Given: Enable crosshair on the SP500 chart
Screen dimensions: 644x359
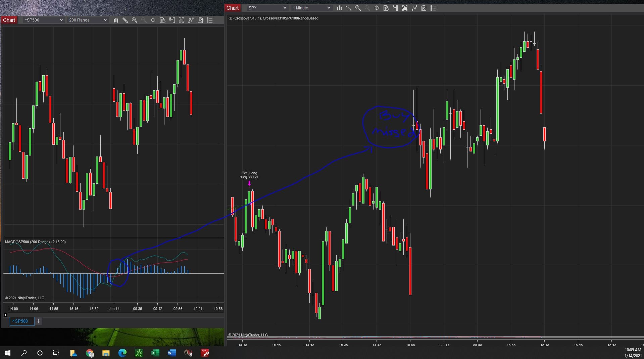Looking at the screenshot, I should pos(153,20).
